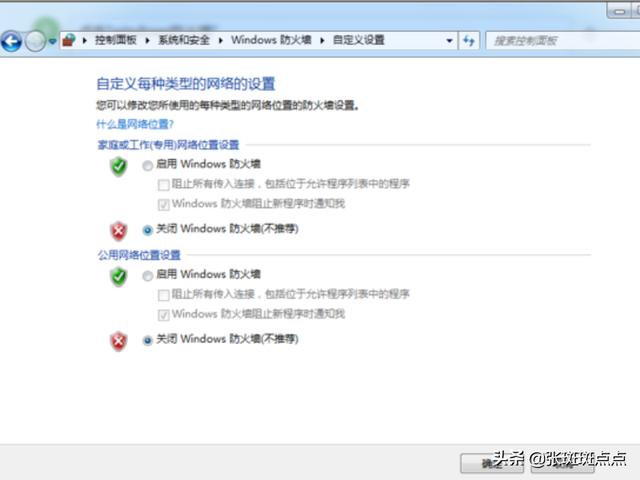Select turn off firewall for public network

pos(148,340)
